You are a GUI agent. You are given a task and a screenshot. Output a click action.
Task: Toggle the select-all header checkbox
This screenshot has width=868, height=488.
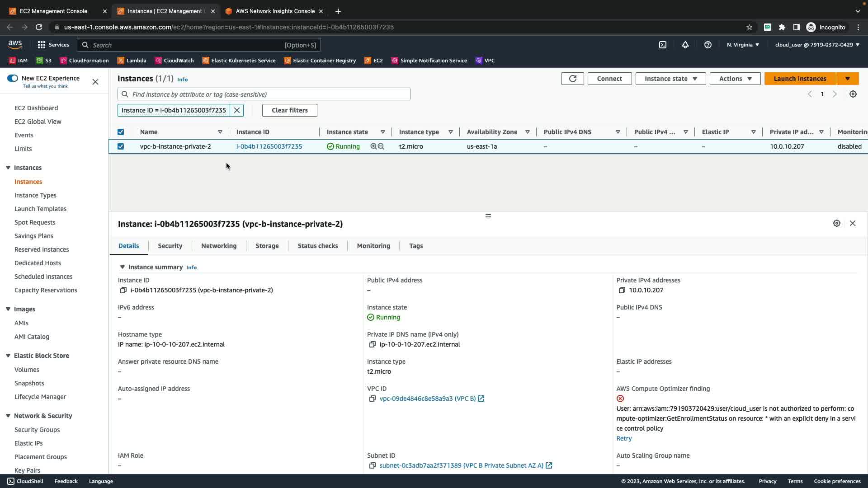pos(121,132)
